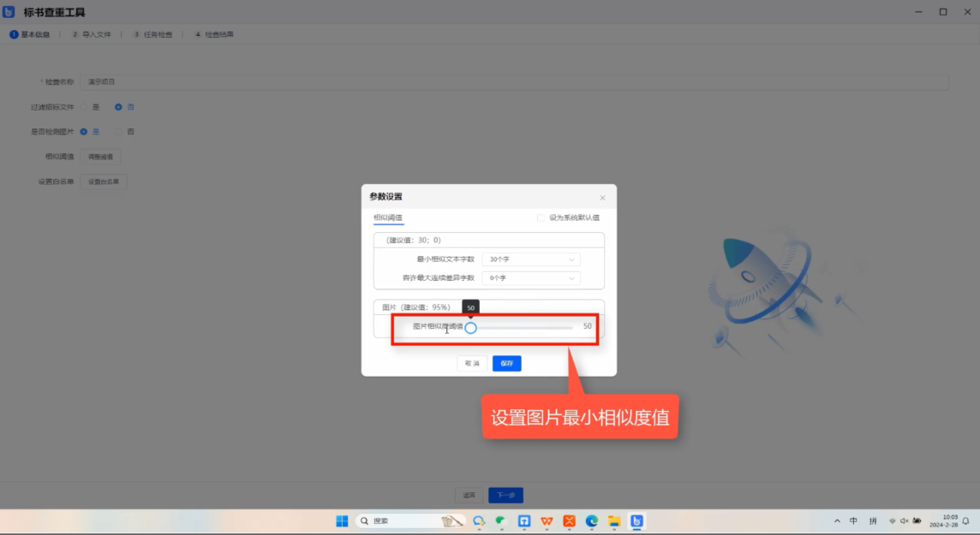Open the 最小相似文本字数 dropdown
This screenshot has width=980, height=535.
click(530, 259)
